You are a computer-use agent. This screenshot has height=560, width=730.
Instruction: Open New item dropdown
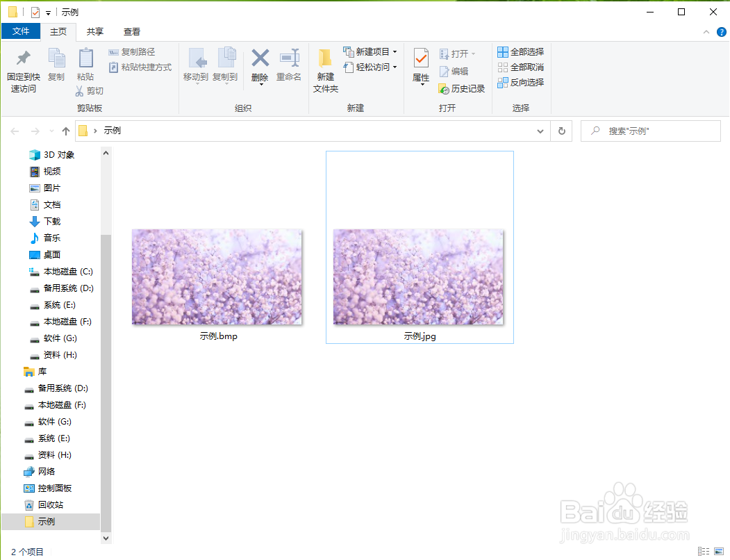point(370,51)
